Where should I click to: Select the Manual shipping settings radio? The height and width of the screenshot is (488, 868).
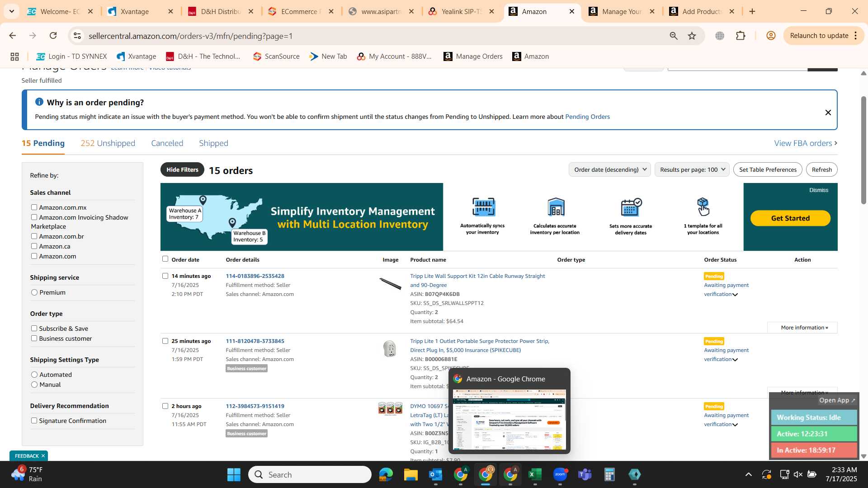[34, 385]
